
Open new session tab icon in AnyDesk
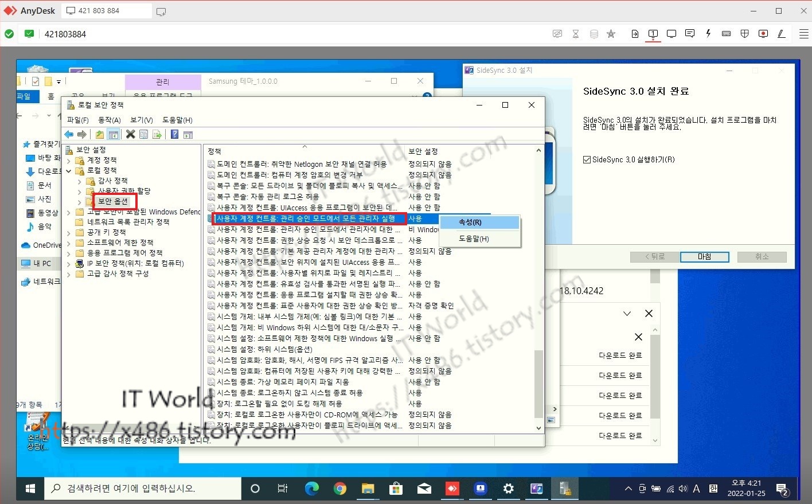click(x=161, y=11)
